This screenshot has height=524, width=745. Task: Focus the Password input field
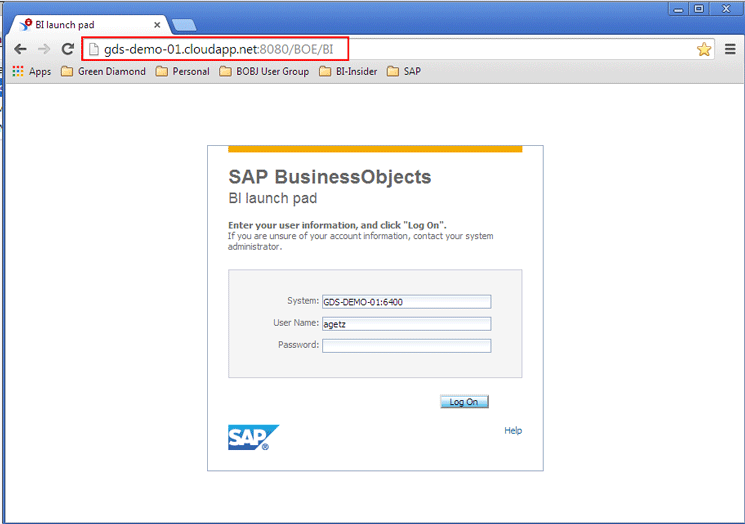pyautogui.click(x=407, y=346)
